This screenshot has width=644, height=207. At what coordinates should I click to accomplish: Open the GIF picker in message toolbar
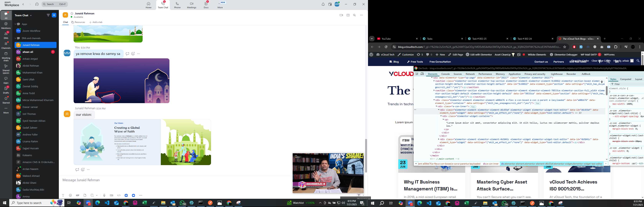pyautogui.click(x=77, y=195)
